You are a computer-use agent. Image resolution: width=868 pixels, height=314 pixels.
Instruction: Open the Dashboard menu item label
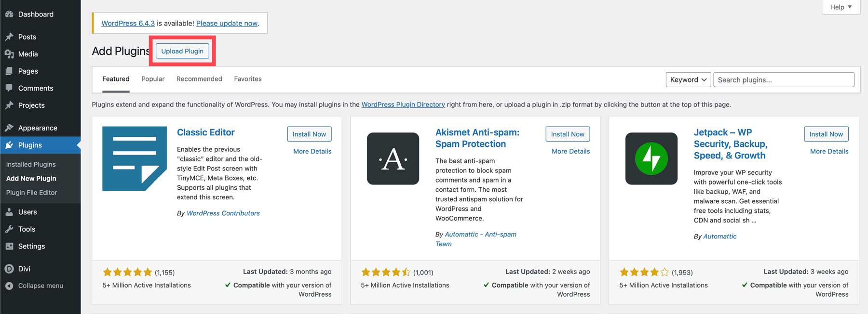tap(36, 14)
